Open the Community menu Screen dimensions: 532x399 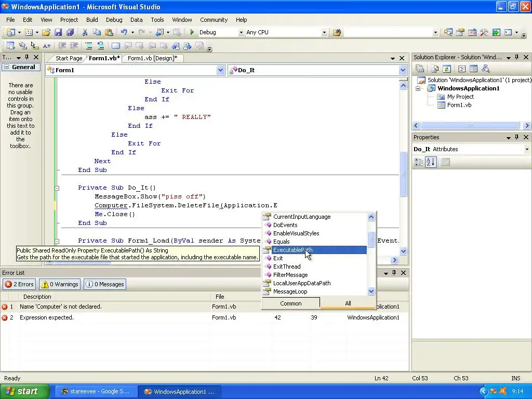[214, 20]
